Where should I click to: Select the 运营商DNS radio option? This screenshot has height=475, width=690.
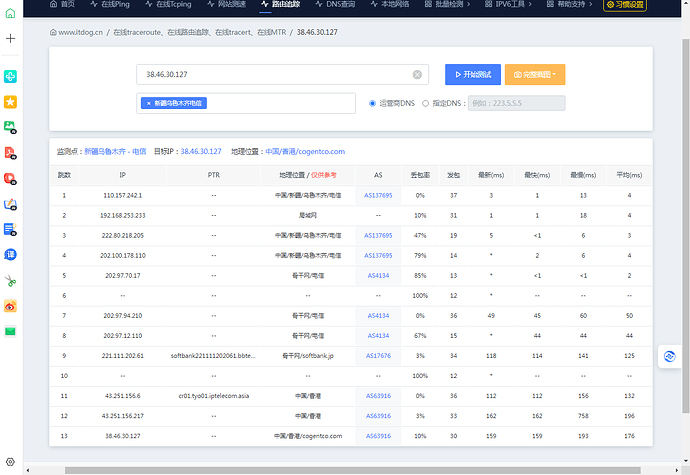372,103
